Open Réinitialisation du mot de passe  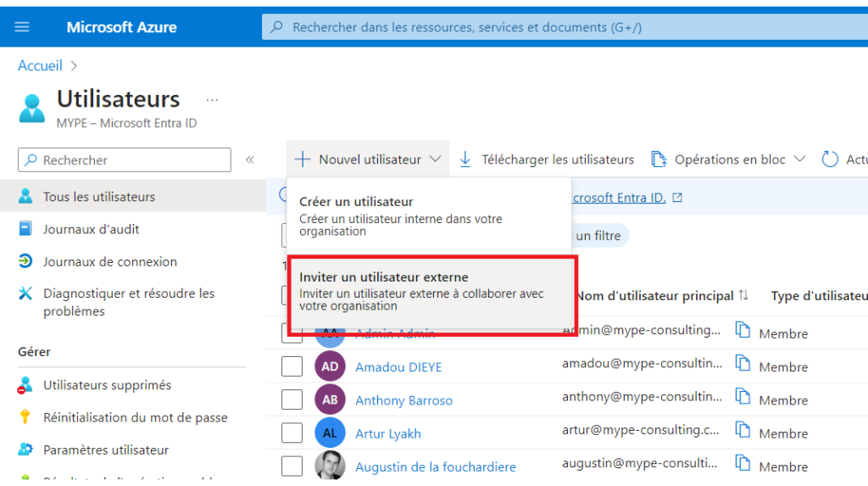[x=136, y=417]
